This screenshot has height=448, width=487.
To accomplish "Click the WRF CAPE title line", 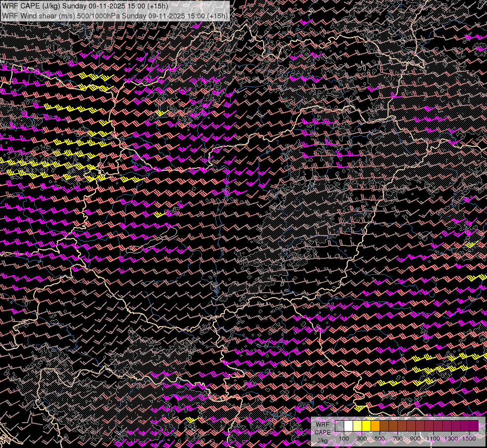I will tap(85, 6).
